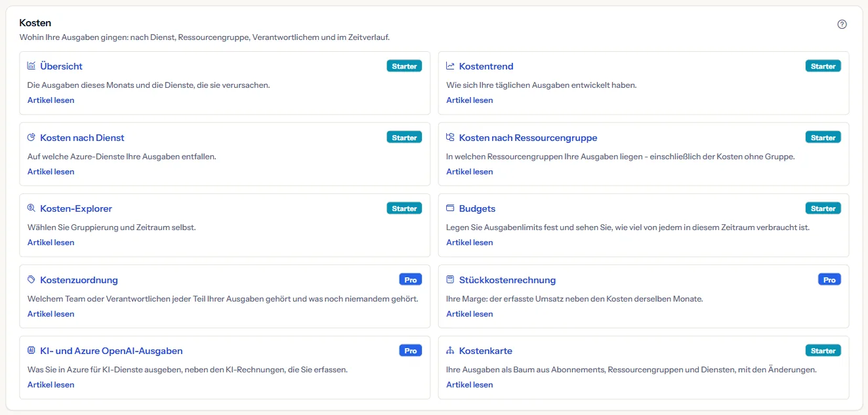
Task: Click the Budgets card icon
Action: 450,208
